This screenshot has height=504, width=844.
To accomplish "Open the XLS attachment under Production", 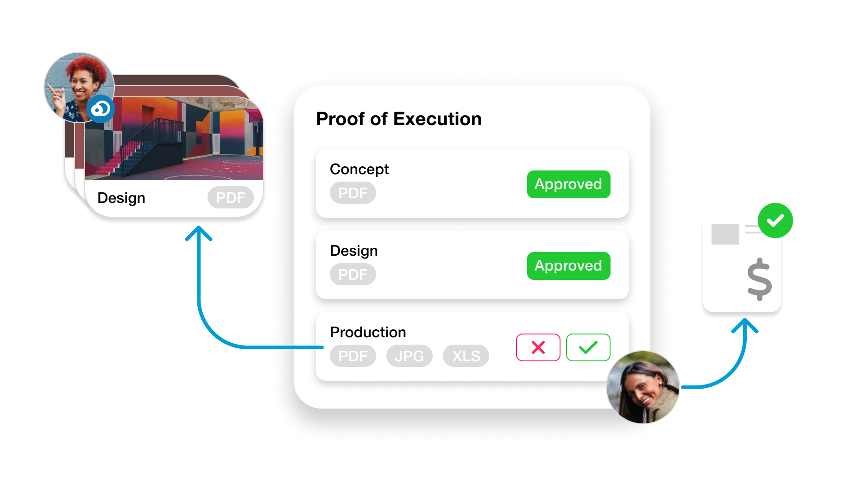I will point(466,356).
